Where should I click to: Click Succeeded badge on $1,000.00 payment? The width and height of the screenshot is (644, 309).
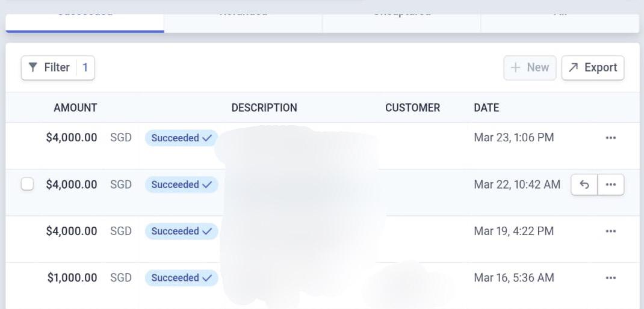pyautogui.click(x=181, y=278)
